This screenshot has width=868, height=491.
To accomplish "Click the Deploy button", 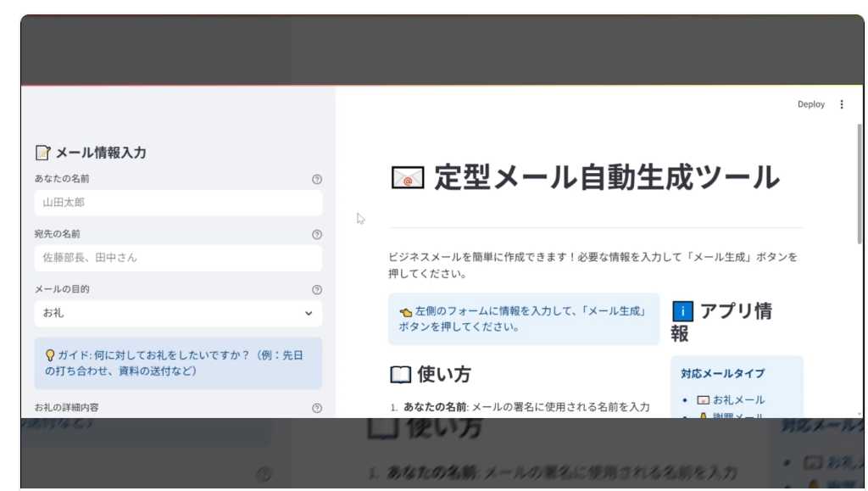I will tap(810, 103).
